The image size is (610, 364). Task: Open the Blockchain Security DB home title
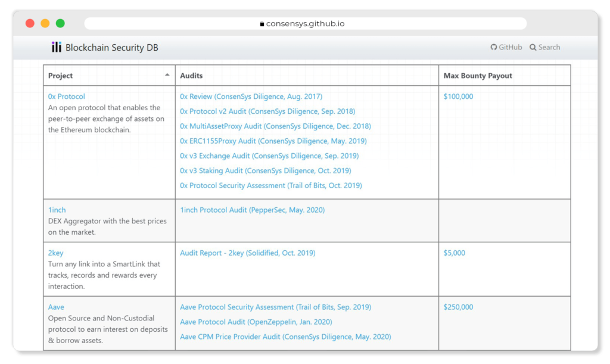111,48
